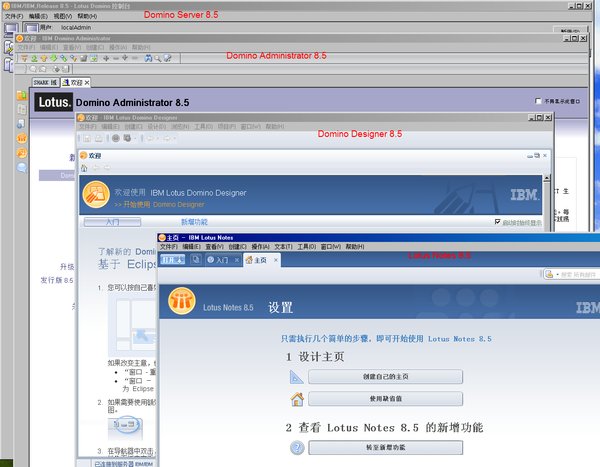600x467 pixels.
Task: Click the first save icon in Domino Designer toolbar
Action: [87, 138]
